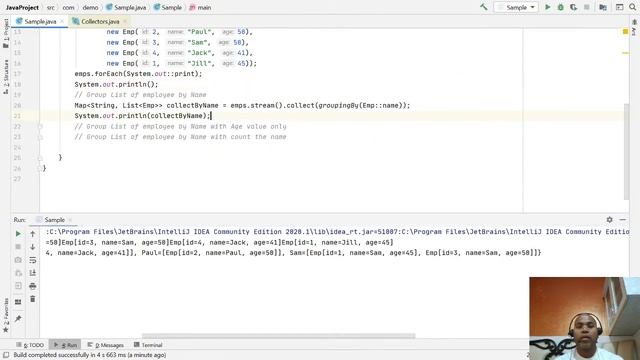Click the collectByName println line of code
Viewport: 640px width, 360px height.
click(x=142, y=116)
